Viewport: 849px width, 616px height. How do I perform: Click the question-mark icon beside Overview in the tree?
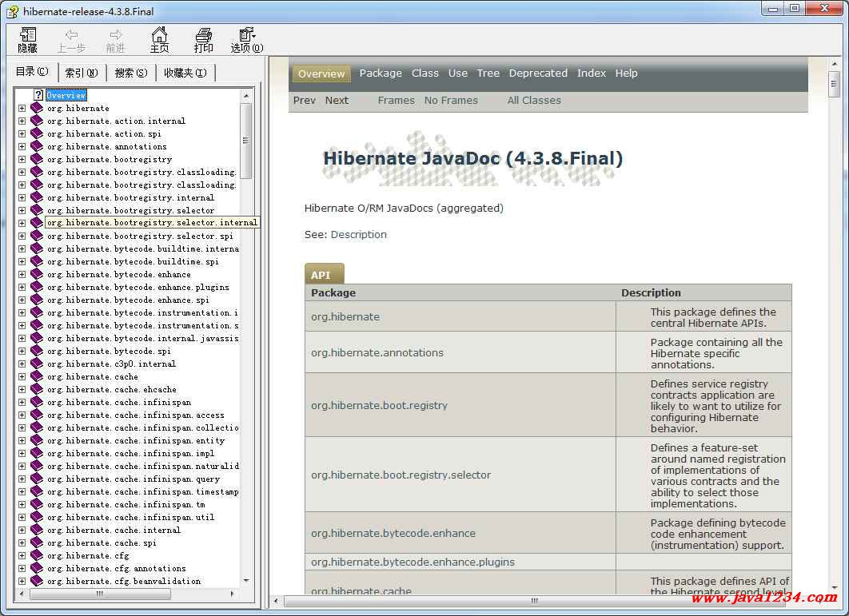pos(38,95)
